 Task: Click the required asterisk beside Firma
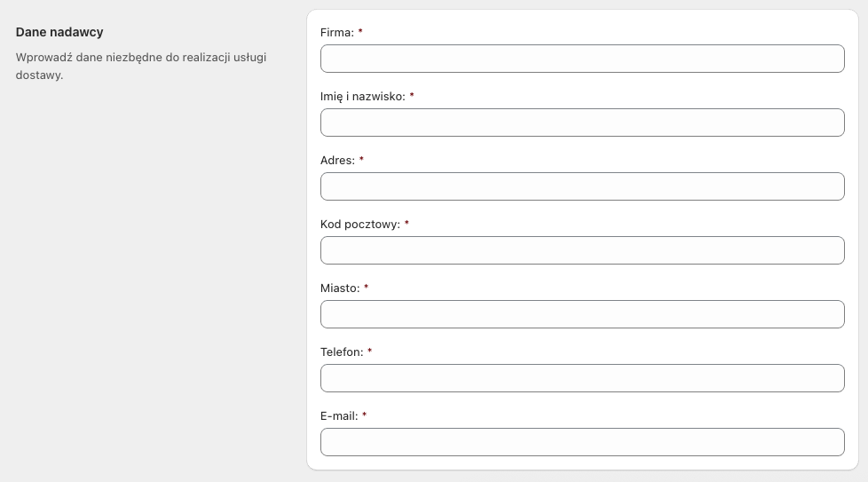pos(360,32)
